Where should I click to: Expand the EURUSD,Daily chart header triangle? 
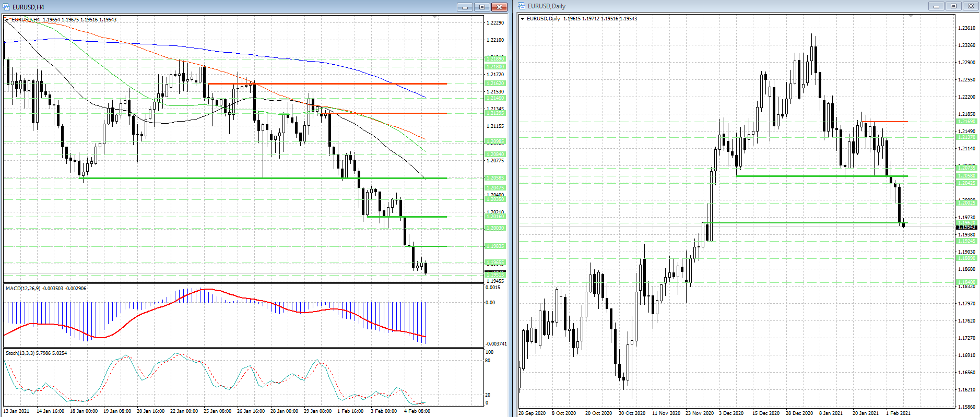click(522, 19)
